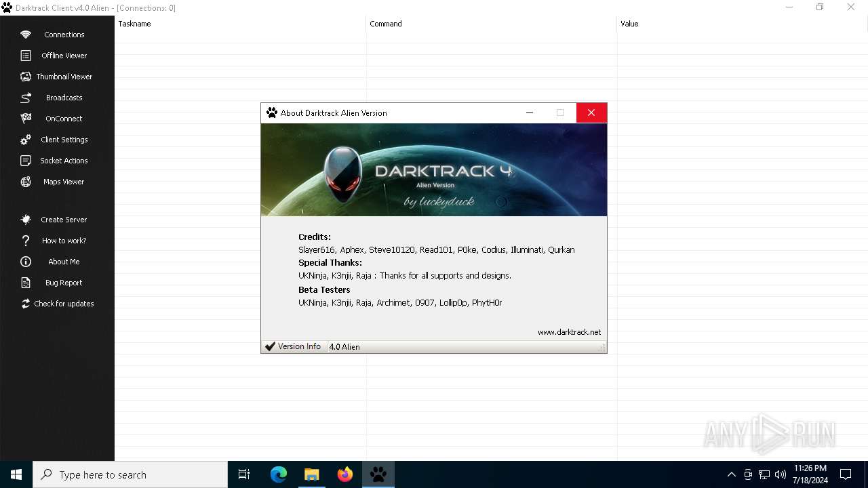
Task: Click the paw icon in About dialog title
Action: coord(272,113)
